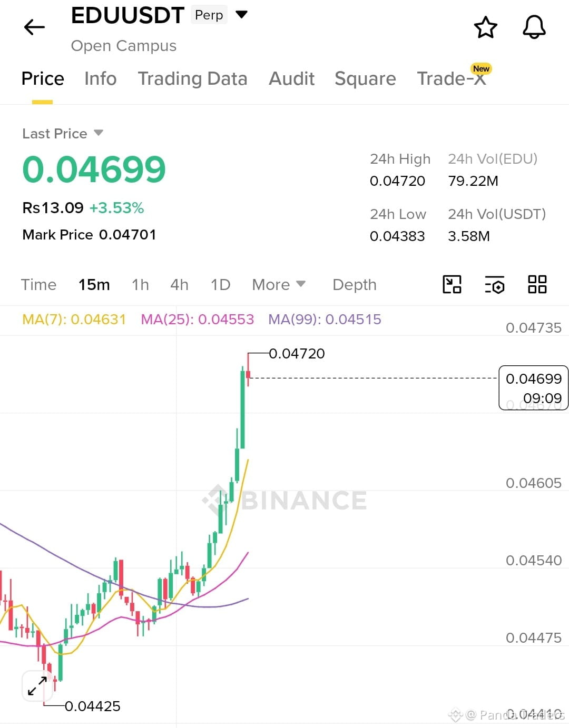Tap the last price 0.04699 value

click(94, 169)
